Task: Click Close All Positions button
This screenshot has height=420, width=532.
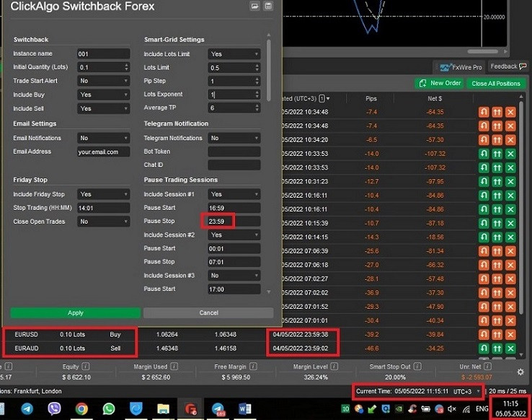Action: [x=496, y=84]
